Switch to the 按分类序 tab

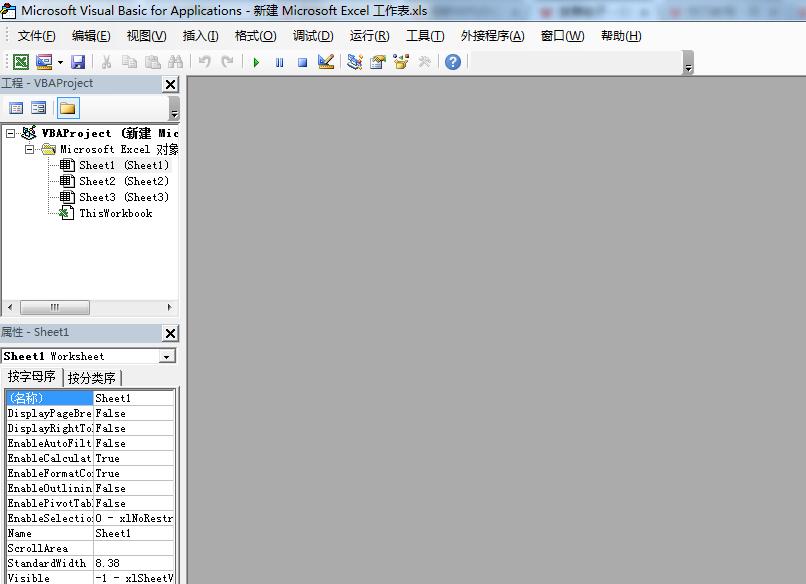coord(92,378)
